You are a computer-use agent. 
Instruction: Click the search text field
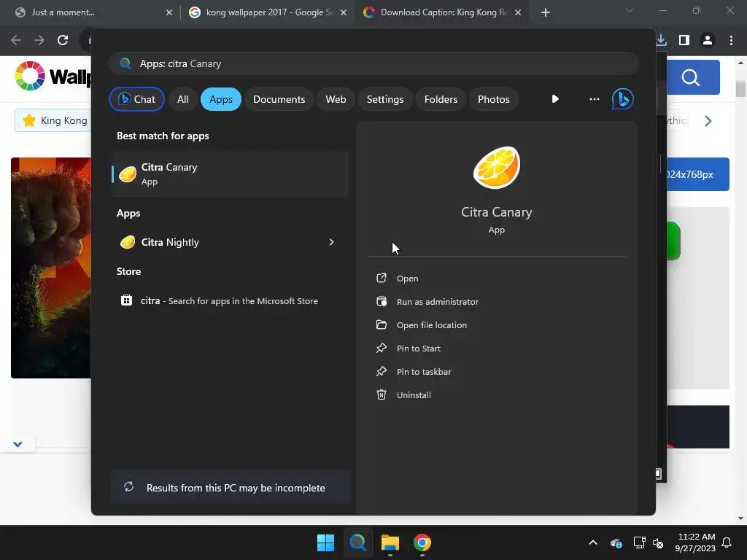point(373,63)
